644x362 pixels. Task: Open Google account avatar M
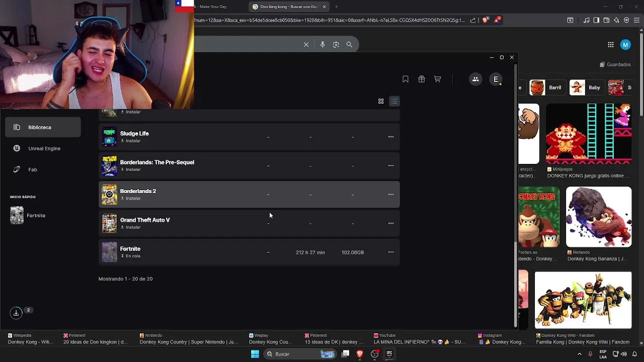(625, 45)
